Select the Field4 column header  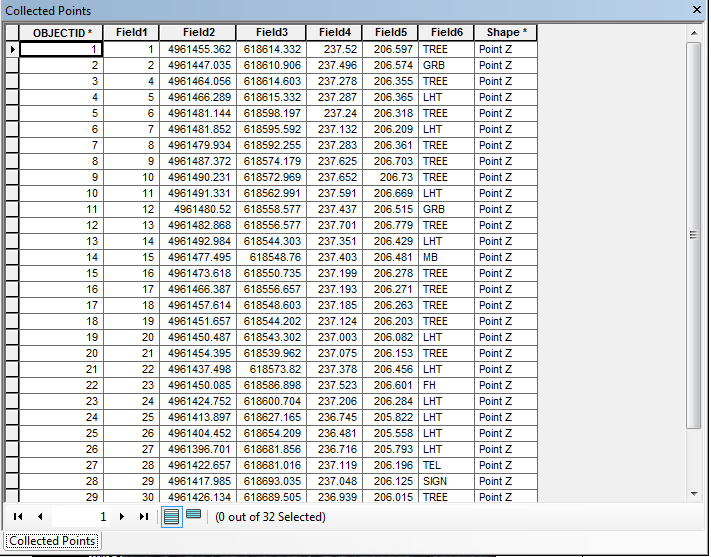pos(334,33)
